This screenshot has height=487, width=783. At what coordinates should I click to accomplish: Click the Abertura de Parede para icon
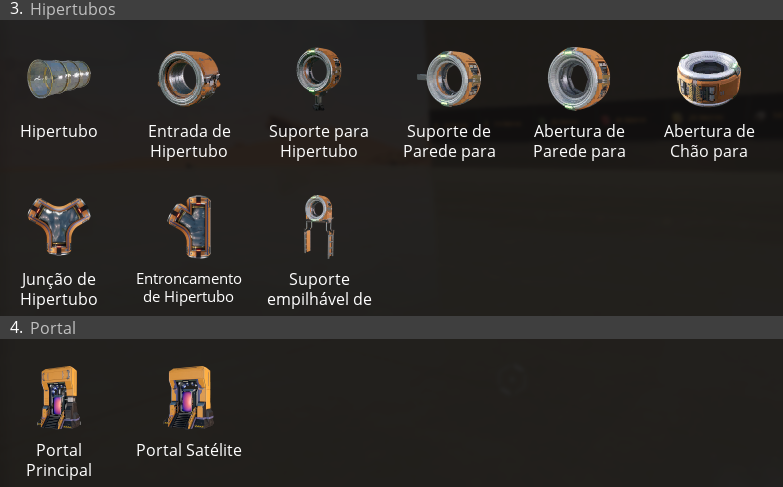pos(579,77)
